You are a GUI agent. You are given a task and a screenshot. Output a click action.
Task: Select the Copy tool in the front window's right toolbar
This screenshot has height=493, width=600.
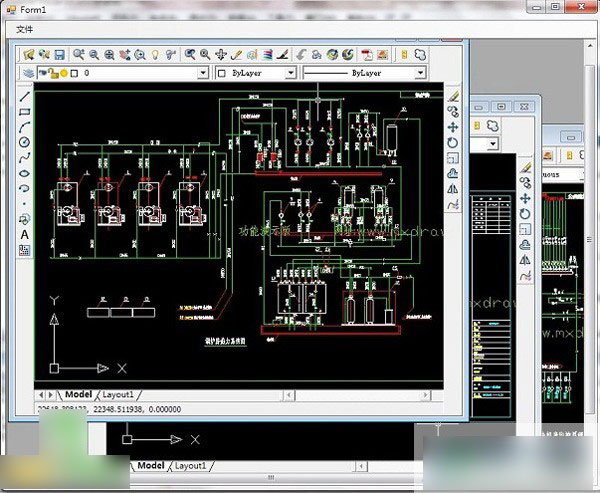[453, 112]
